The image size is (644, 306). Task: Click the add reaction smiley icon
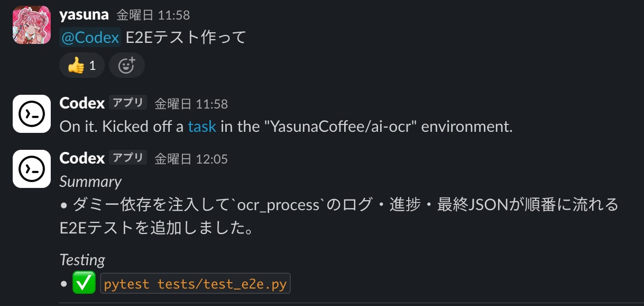(127, 66)
